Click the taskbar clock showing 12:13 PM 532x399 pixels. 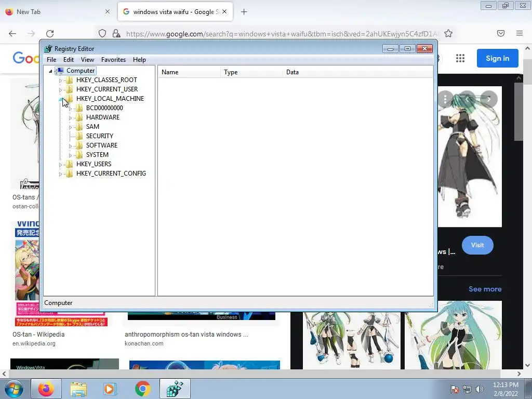[x=506, y=389]
